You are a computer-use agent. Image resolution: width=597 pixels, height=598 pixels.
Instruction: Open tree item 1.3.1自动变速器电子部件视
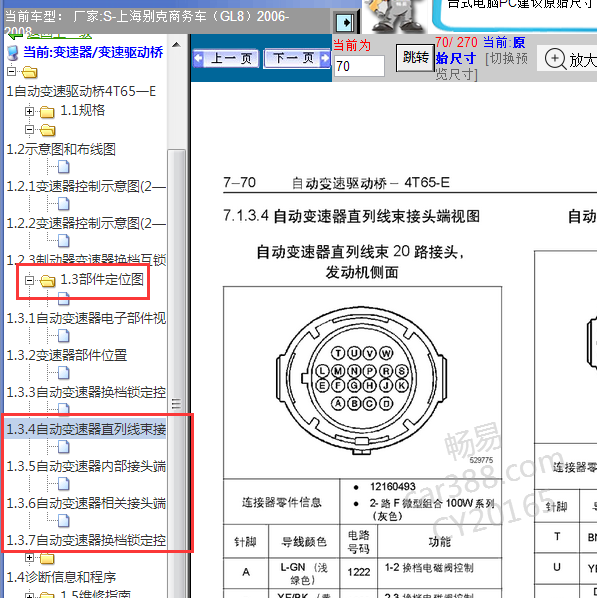tap(86, 318)
